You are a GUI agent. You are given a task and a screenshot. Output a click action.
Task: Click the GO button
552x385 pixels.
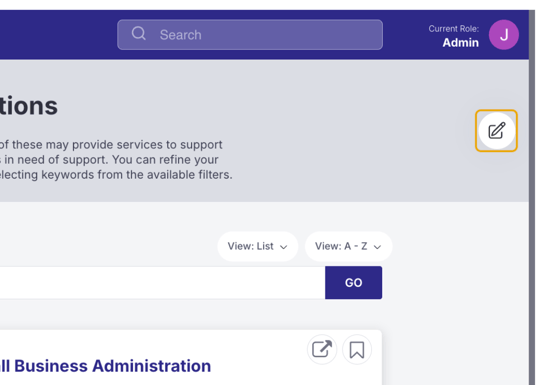[x=353, y=283]
